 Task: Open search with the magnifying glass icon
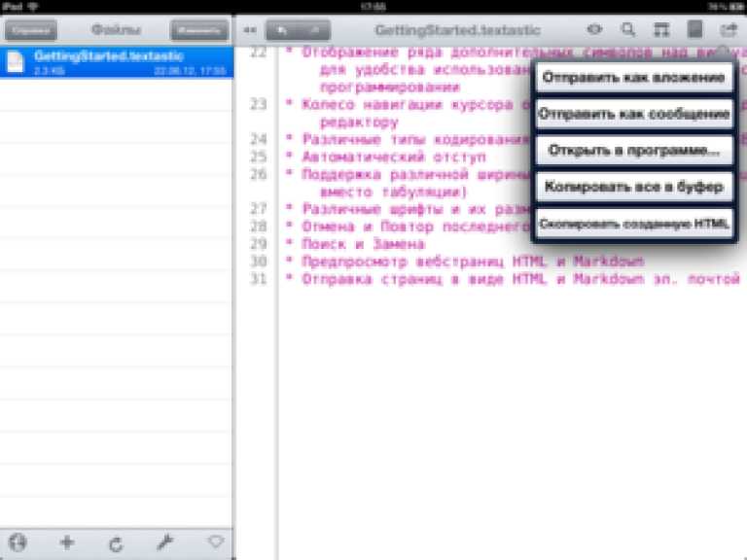[x=628, y=29]
